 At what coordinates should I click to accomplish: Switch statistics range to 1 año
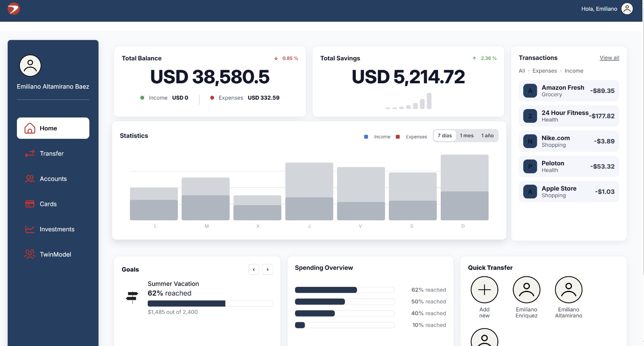point(487,136)
